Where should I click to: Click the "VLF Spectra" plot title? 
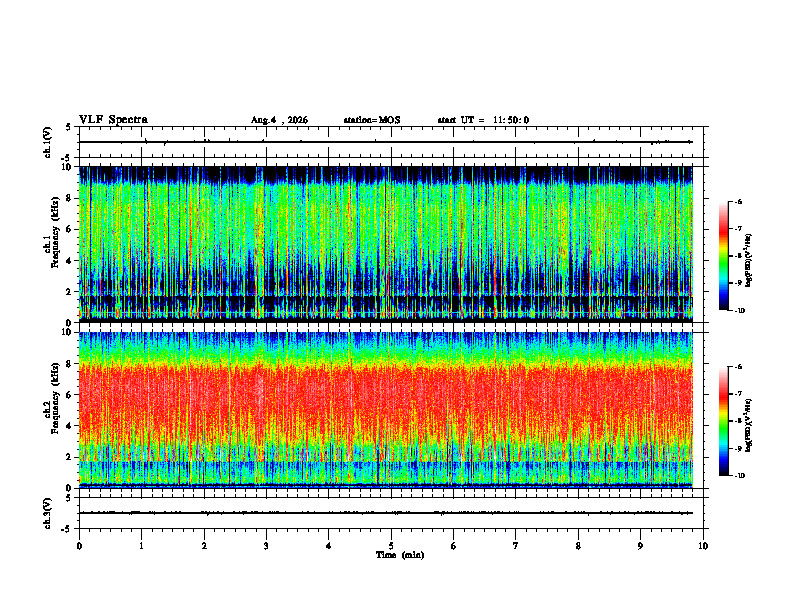113,120
